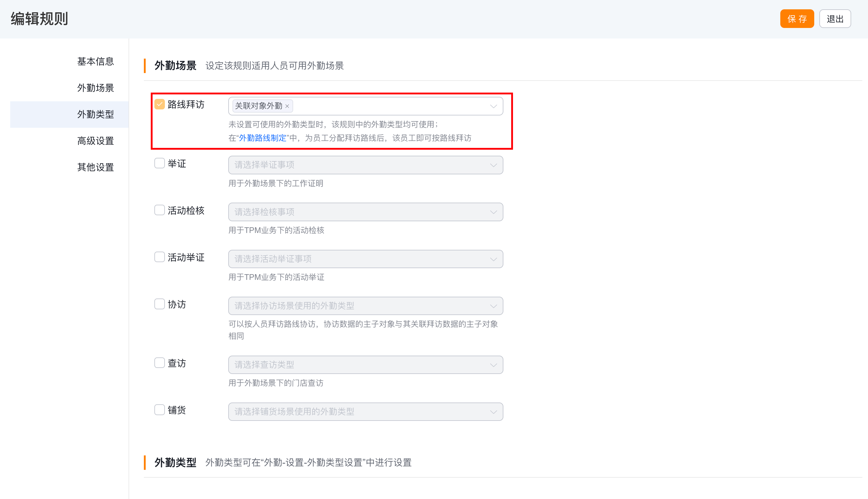Open the 请选择铺货场景使用的外勤类型 dropdown
Image resolution: width=868 pixels, height=499 pixels.
click(x=366, y=412)
